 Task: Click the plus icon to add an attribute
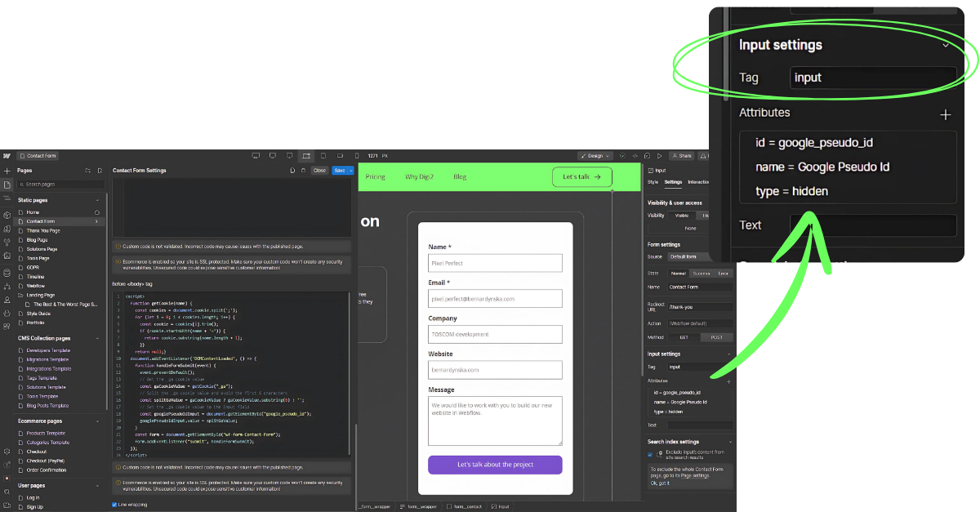coord(728,382)
